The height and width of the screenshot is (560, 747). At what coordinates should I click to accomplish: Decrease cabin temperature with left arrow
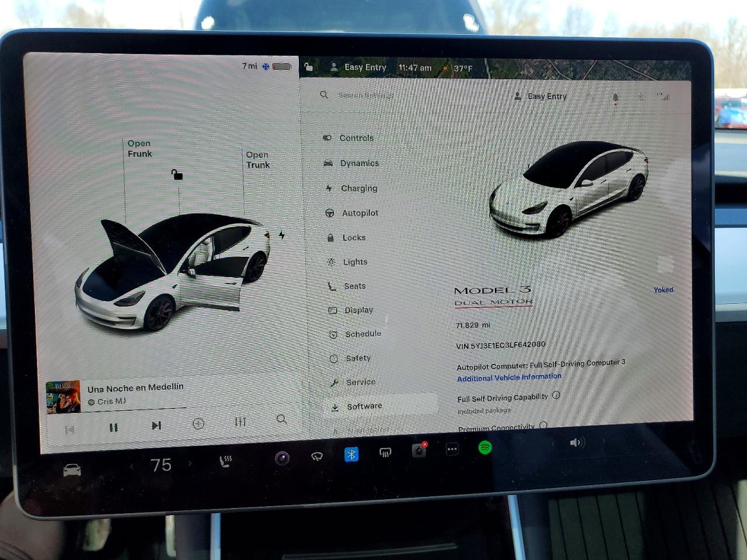(x=132, y=466)
